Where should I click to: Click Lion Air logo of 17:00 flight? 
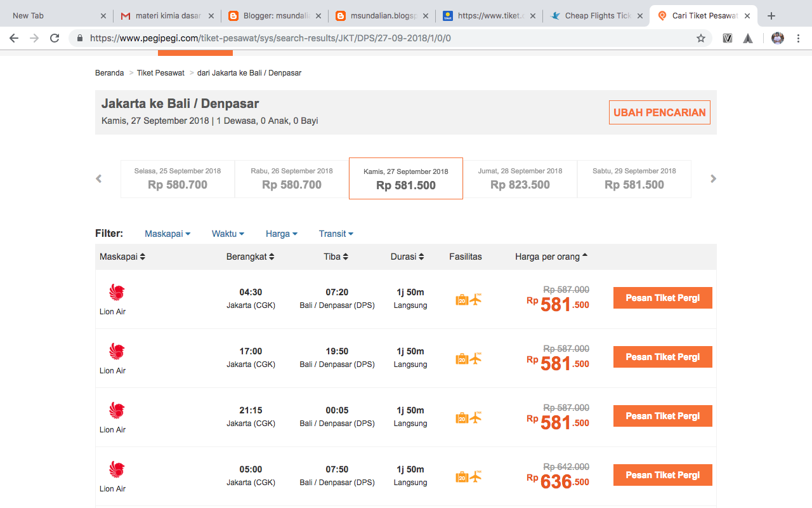coord(117,351)
